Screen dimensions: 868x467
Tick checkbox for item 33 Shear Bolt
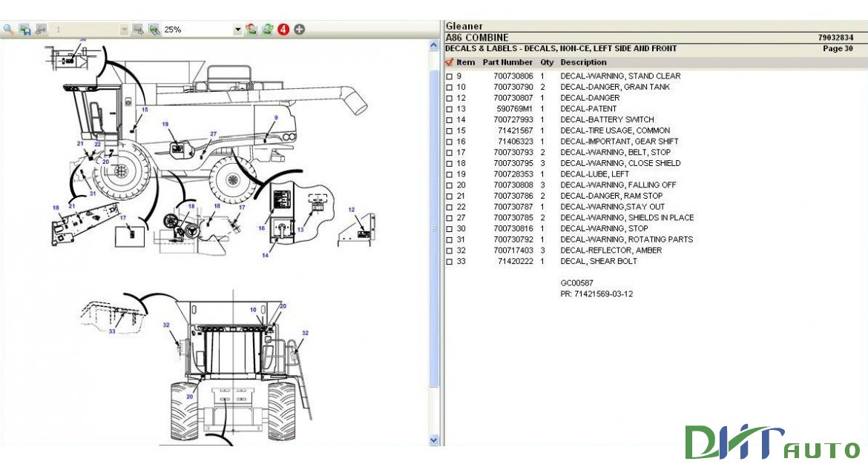450,262
